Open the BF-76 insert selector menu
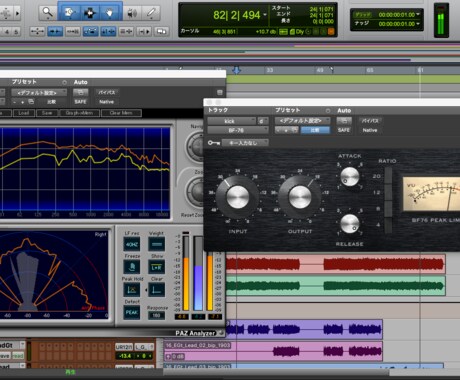The width and height of the screenshot is (460, 380). [x=238, y=130]
